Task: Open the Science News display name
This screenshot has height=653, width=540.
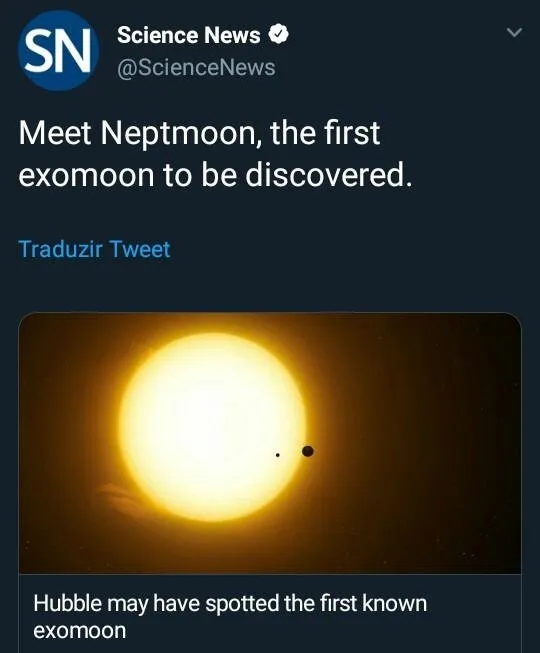Action: tap(189, 35)
